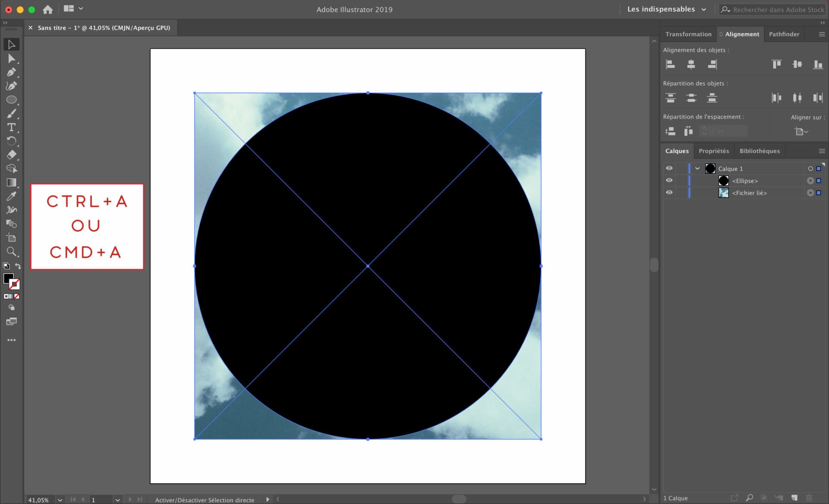Align objects to vertical bottom
The height and width of the screenshot is (504, 829).
(818, 64)
